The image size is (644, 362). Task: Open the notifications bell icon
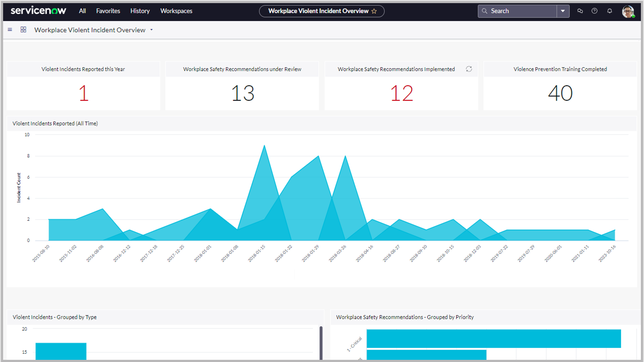(x=609, y=11)
